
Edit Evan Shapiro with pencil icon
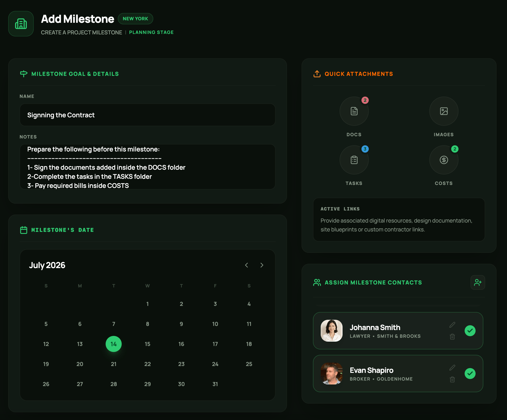click(452, 368)
